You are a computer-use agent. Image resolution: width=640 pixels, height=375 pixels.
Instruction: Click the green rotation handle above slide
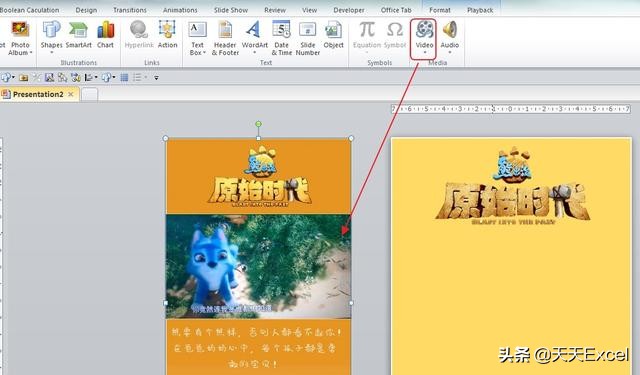coord(258,124)
